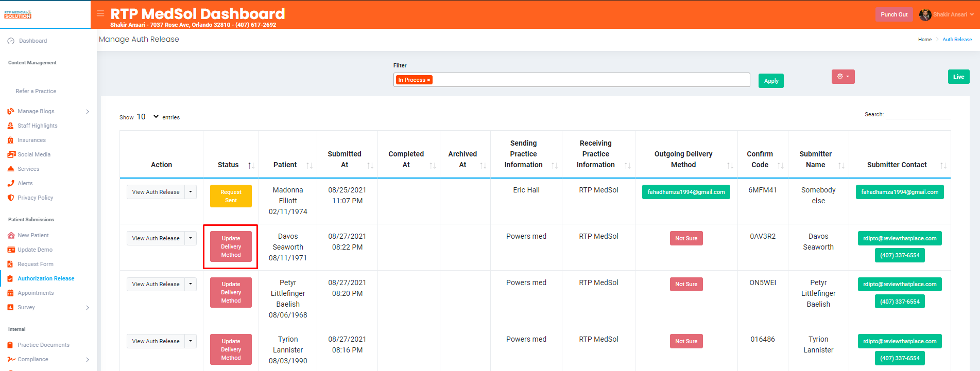Image resolution: width=980 pixels, height=371 pixels.
Task: Click the Dashboard sidebar icon
Action: pyautogui.click(x=11, y=41)
